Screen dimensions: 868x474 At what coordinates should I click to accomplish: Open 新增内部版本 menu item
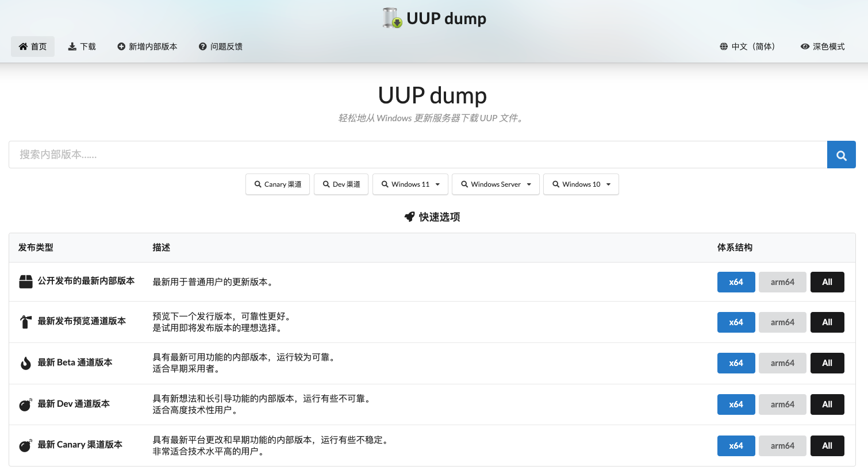[x=147, y=47]
